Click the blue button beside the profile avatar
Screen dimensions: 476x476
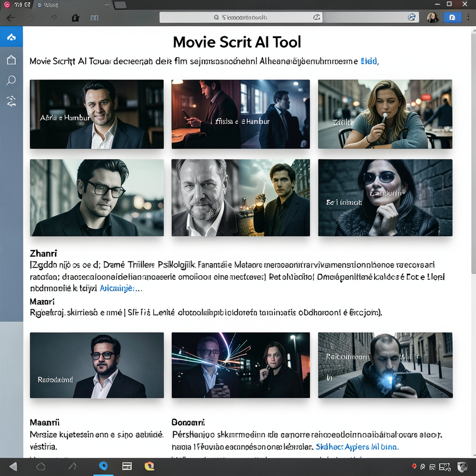452,17
